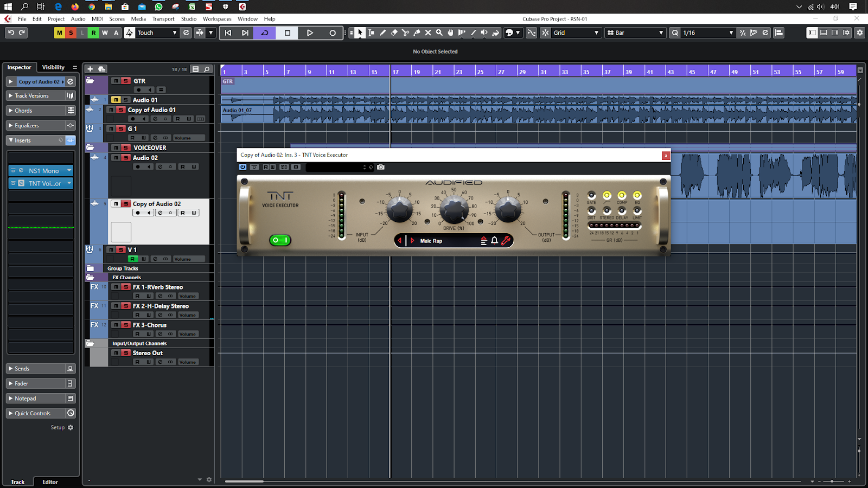
Task: Open the Transport menu
Action: (x=163, y=18)
